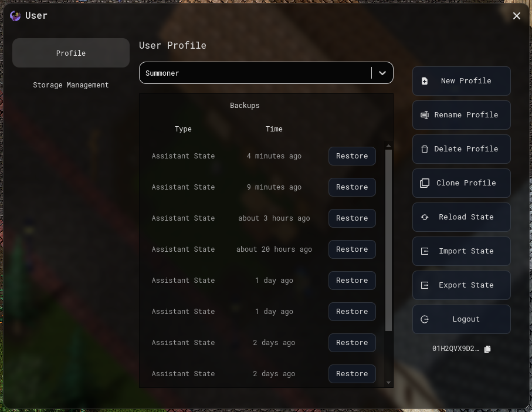The height and width of the screenshot is (412, 532).
Task: Click the scroll down arrow in backups list
Action: coord(388,383)
